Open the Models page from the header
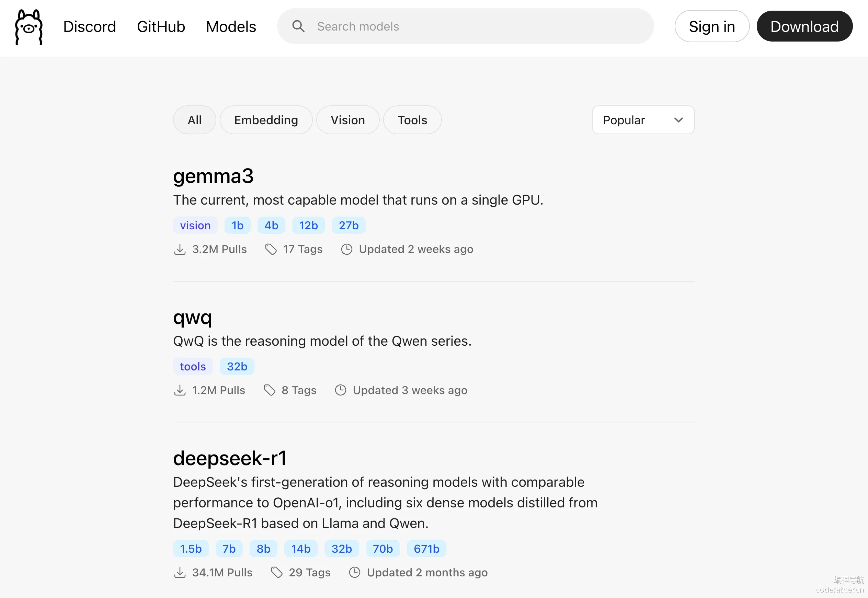 [x=231, y=26]
